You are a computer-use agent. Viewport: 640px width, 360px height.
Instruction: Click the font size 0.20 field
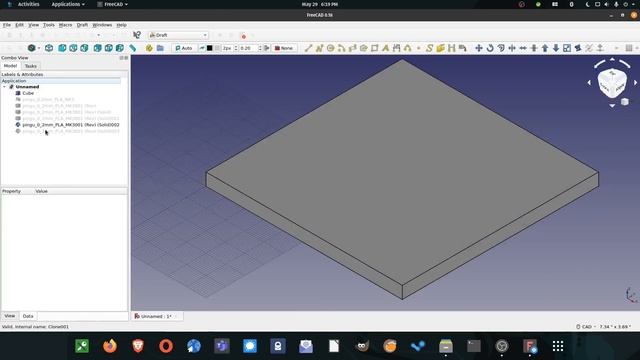point(249,48)
